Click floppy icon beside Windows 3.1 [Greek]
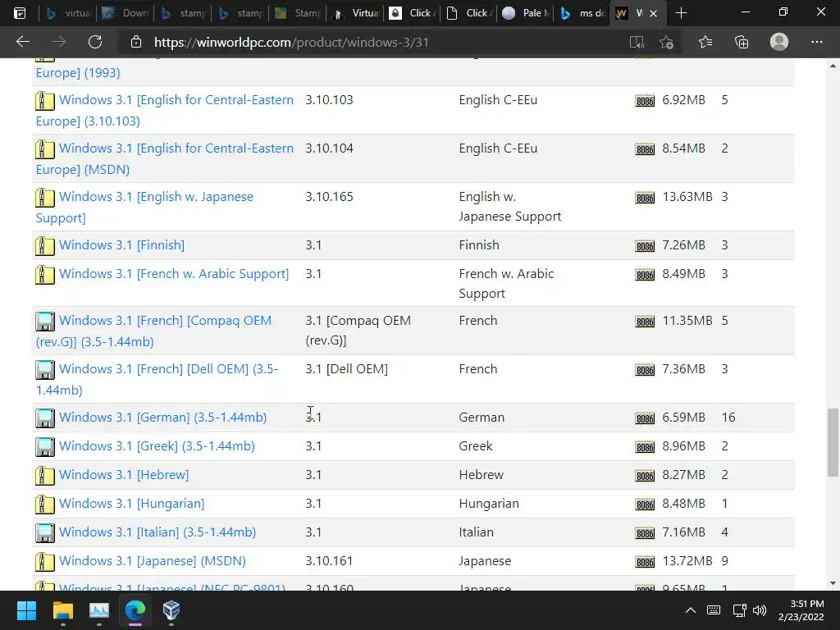The width and height of the screenshot is (840, 630). point(45,447)
